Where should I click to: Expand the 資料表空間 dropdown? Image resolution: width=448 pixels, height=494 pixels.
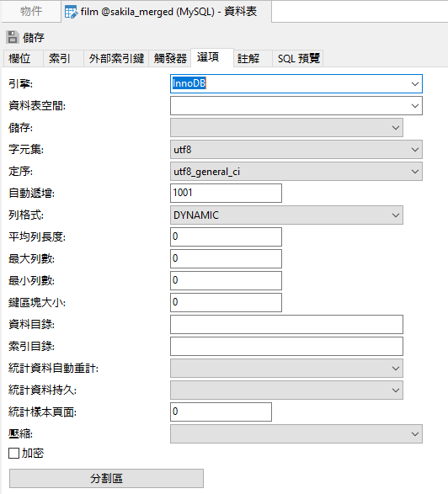(296, 105)
